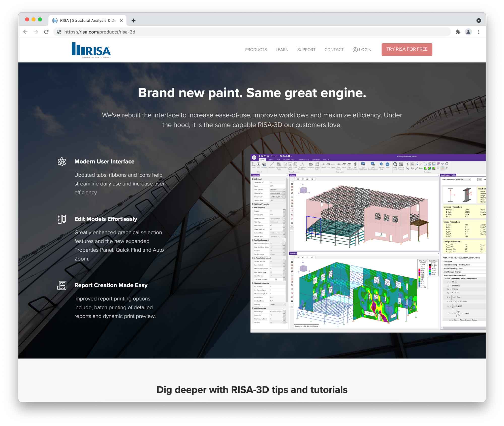Select the DRAWING TOOLS ribbon tab

(x=289, y=160)
